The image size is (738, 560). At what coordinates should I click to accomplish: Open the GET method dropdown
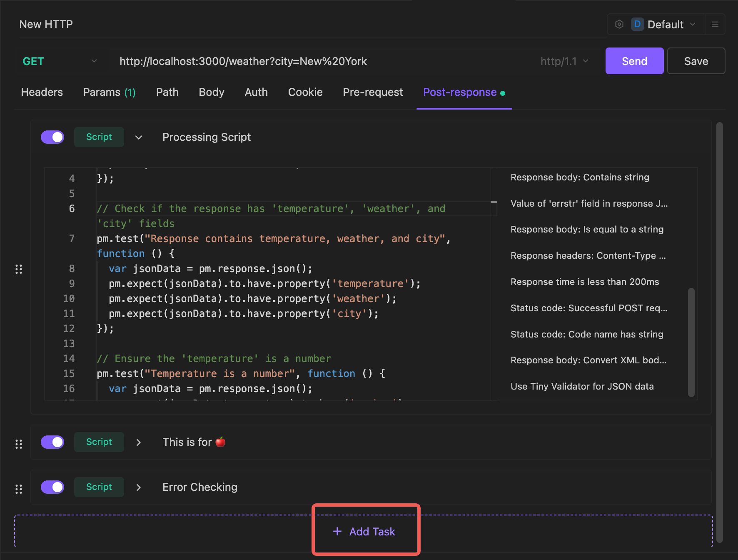[60, 61]
